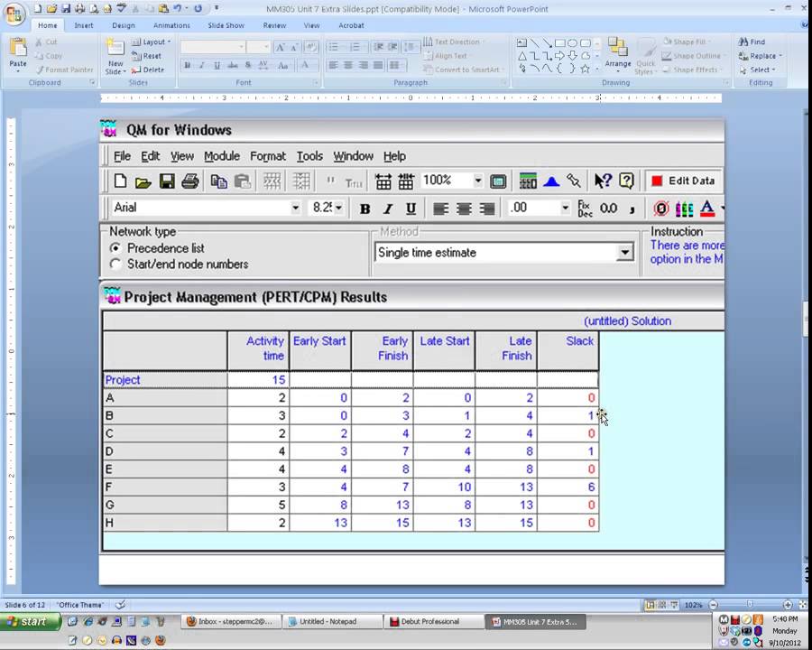
Task: Click the Project activity time cell showing 15
Action: (258, 380)
